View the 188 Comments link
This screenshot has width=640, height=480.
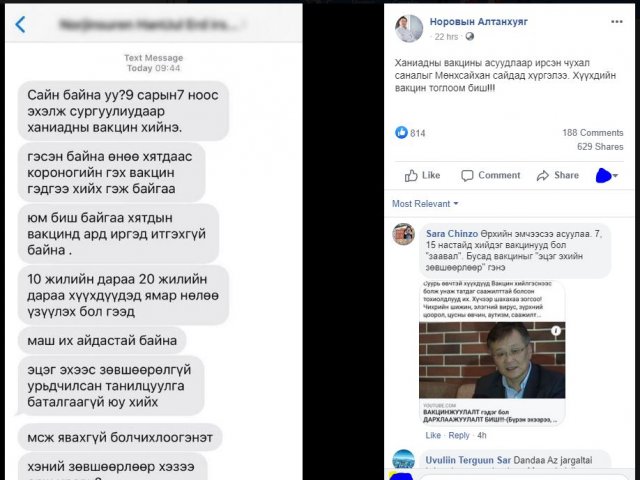click(x=593, y=133)
